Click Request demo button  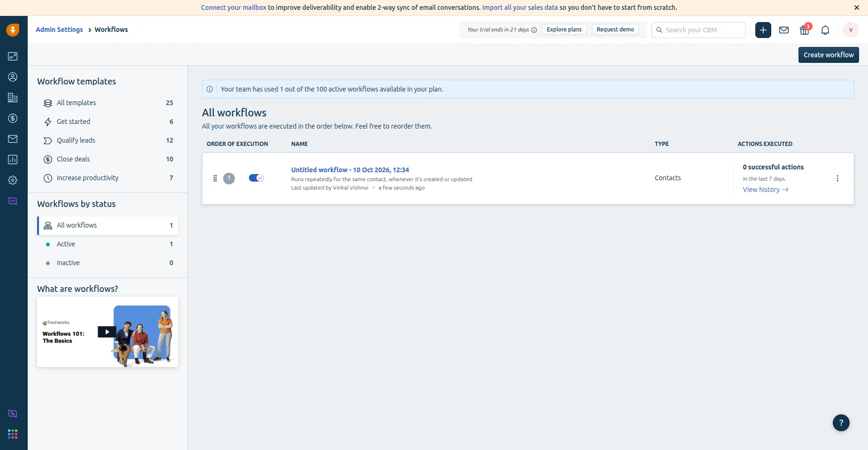[615, 30]
